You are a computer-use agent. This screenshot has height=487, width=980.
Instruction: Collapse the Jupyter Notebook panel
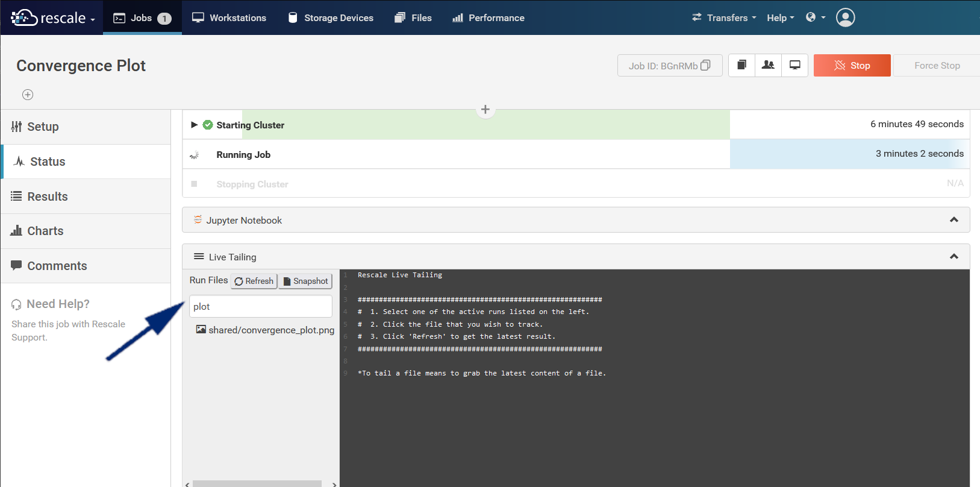(x=954, y=220)
